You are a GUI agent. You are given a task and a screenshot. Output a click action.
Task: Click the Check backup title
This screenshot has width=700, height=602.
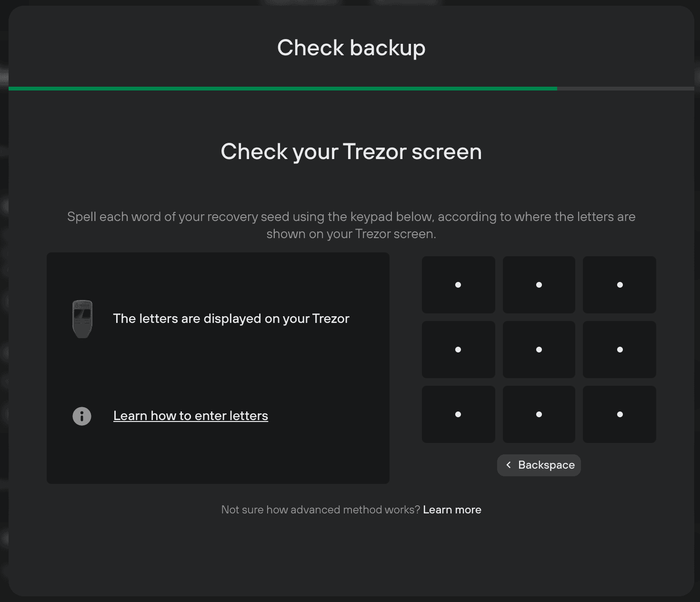351,48
